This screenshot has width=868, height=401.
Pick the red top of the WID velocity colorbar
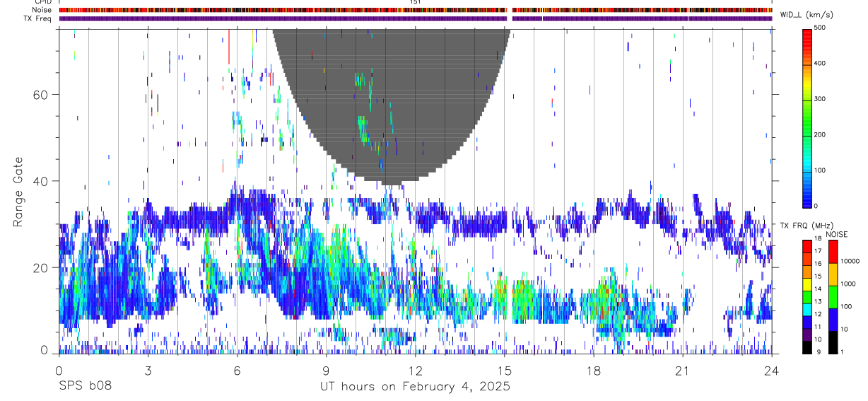click(808, 39)
